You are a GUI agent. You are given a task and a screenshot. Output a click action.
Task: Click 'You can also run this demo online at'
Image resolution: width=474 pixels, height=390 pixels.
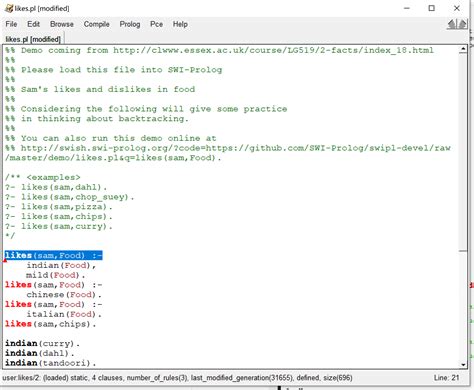coord(119,138)
